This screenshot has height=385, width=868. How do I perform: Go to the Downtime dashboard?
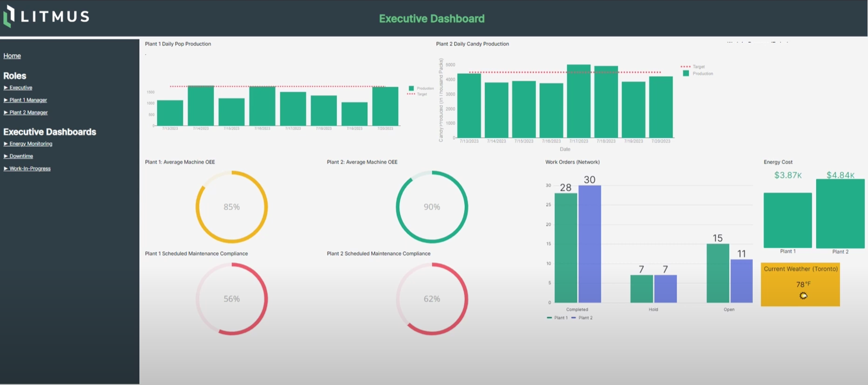point(21,156)
